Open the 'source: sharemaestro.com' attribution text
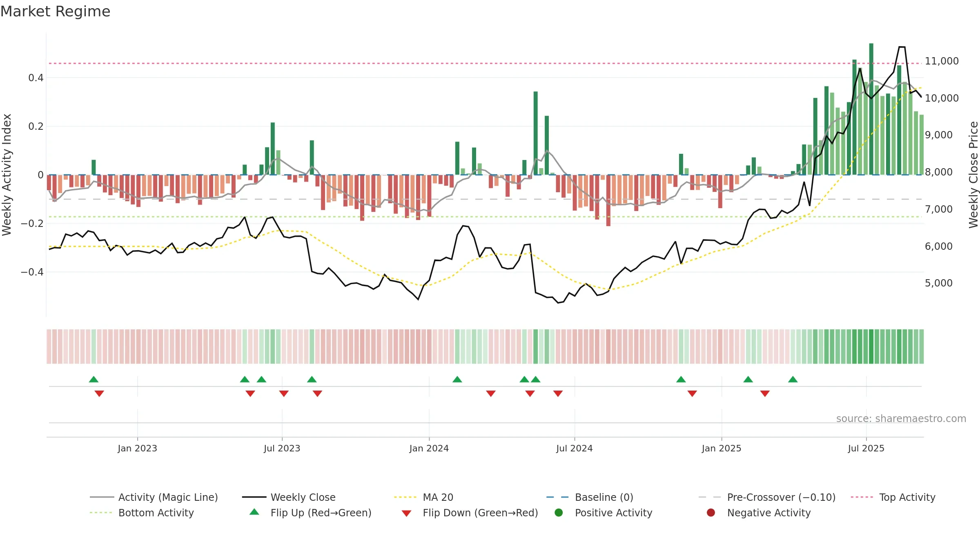This screenshot has width=980, height=551. point(901,418)
